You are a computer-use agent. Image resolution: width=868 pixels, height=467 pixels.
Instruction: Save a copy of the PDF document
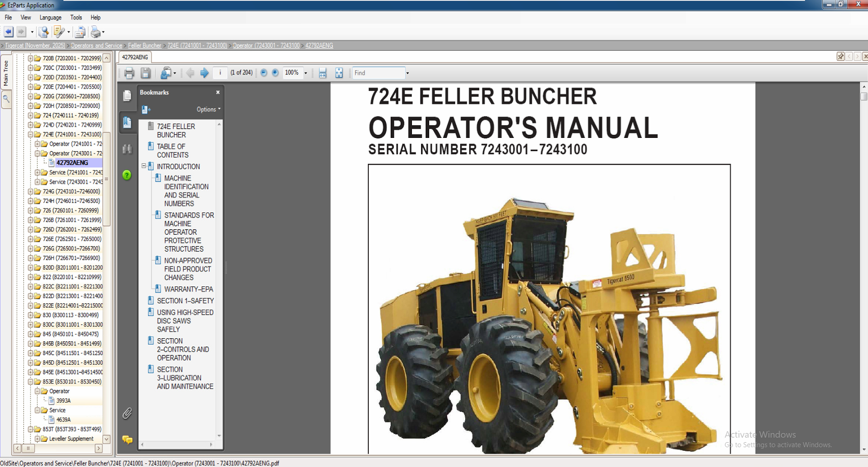146,73
